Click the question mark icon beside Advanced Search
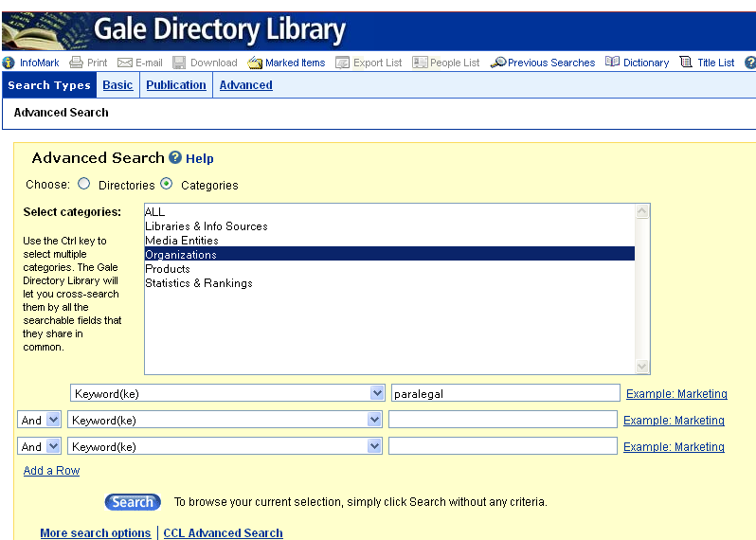 click(175, 157)
